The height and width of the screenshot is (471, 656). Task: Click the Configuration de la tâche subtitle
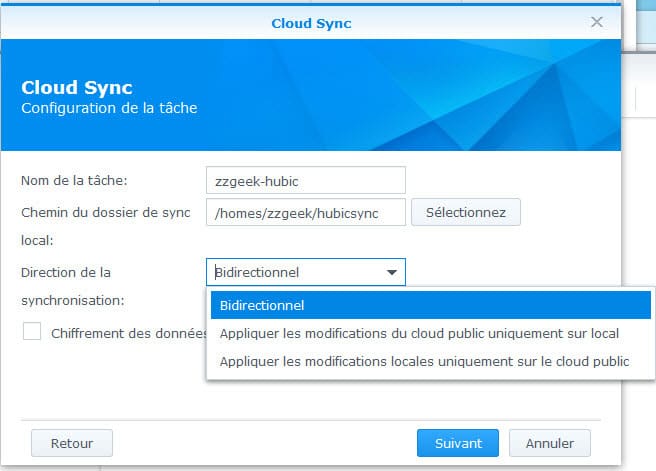click(x=109, y=108)
